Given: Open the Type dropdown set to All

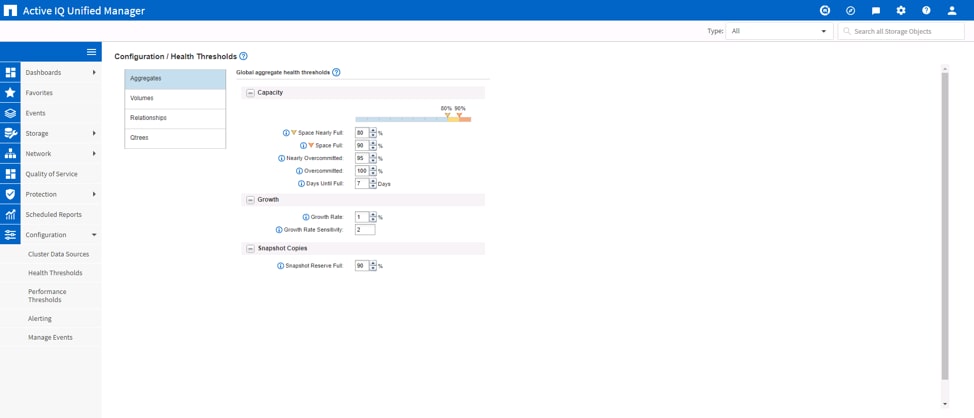Looking at the screenshot, I should pos(779,31).
